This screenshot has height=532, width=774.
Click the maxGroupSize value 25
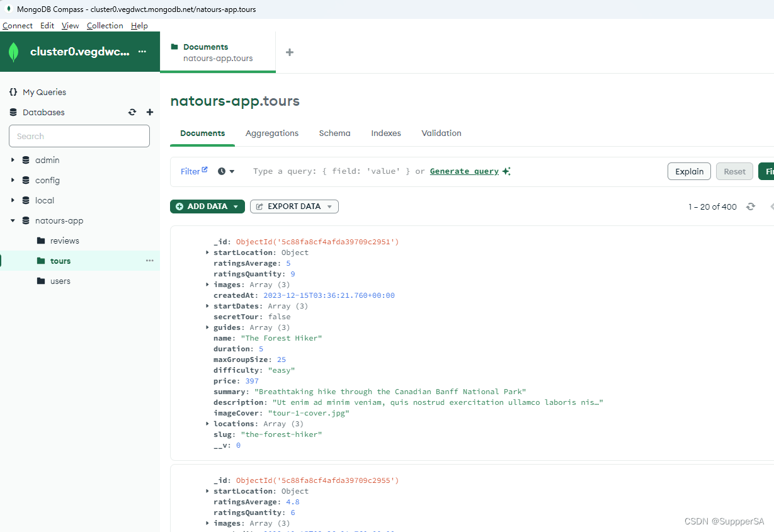click(x=282, y=359)
